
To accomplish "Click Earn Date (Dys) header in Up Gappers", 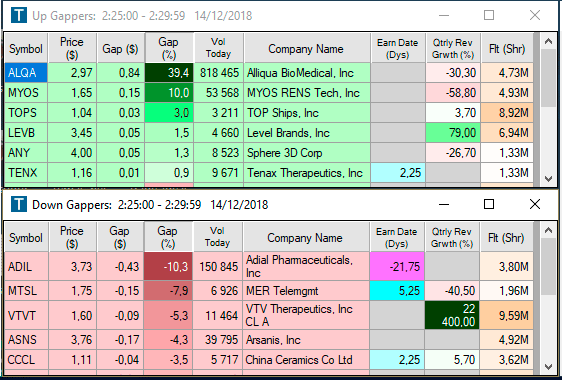I will coord(398,48).
